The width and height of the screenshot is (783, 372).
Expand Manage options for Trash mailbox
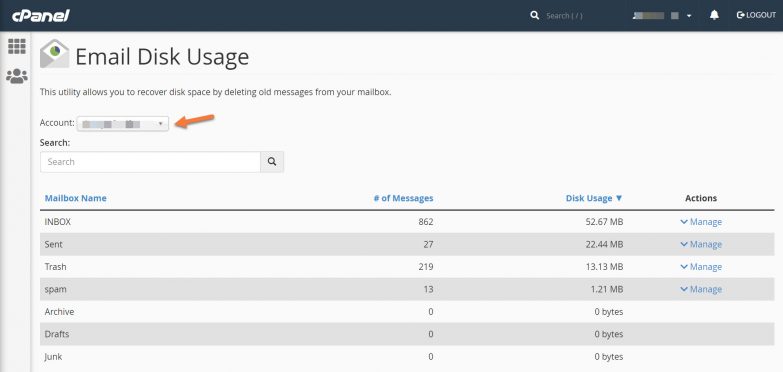(701, 267)
